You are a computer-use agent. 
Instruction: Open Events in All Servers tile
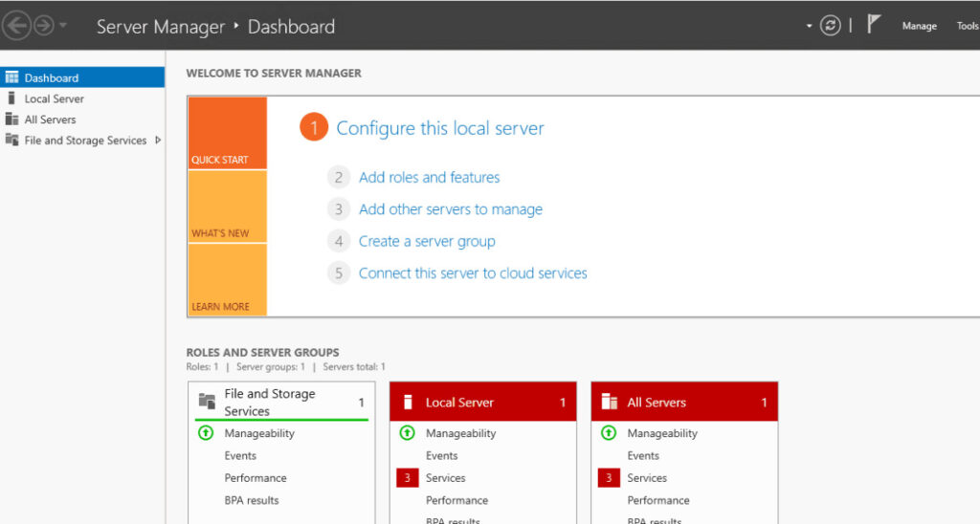[642, 455]
